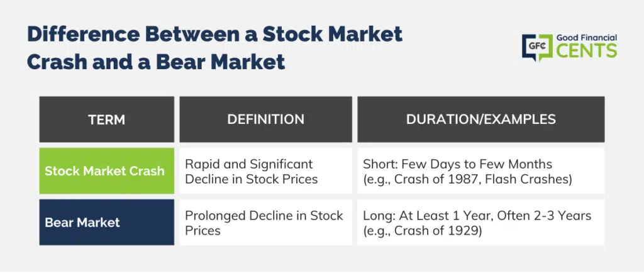Click the green CENTS logo text
The image size is (644, 273).
click(587, 51)
